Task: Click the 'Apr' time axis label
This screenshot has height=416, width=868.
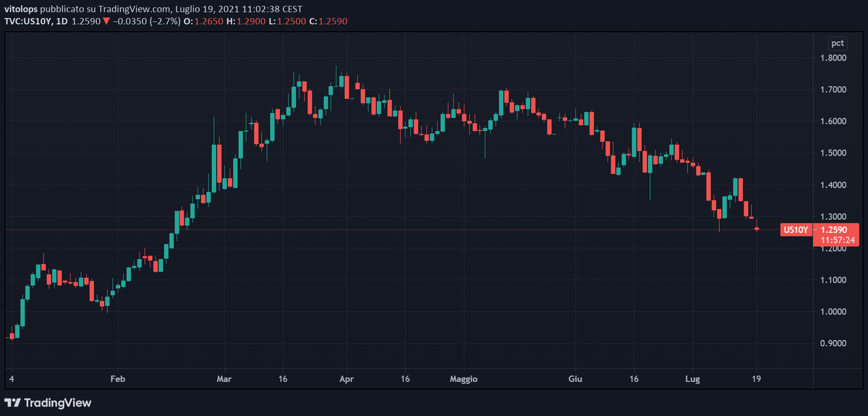Action: click(346, 378)
